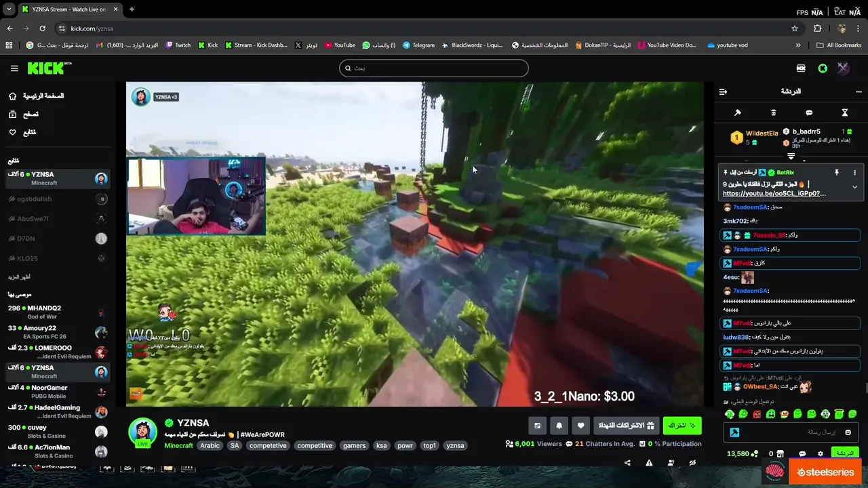This screenshot has height=488, width=868.
Task: Click the YZNSA streamer avatar with LIVE badge
Action: point(142,433)
